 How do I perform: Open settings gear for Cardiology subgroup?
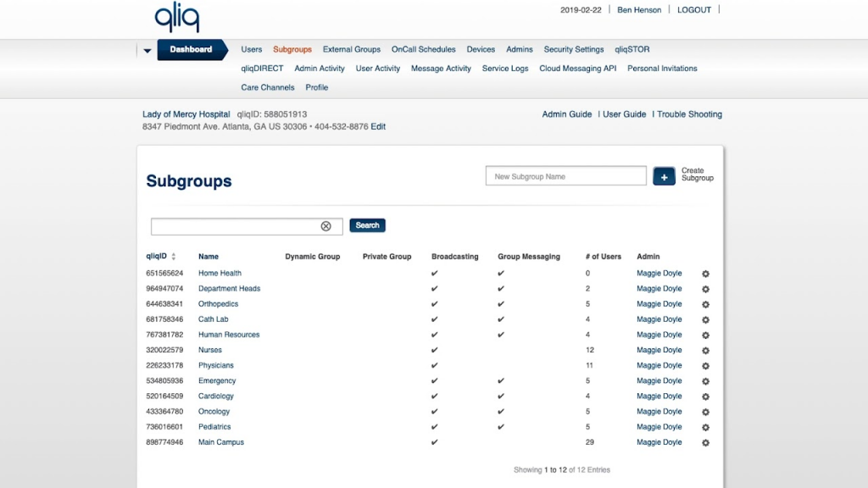click(x=705, y=396)
